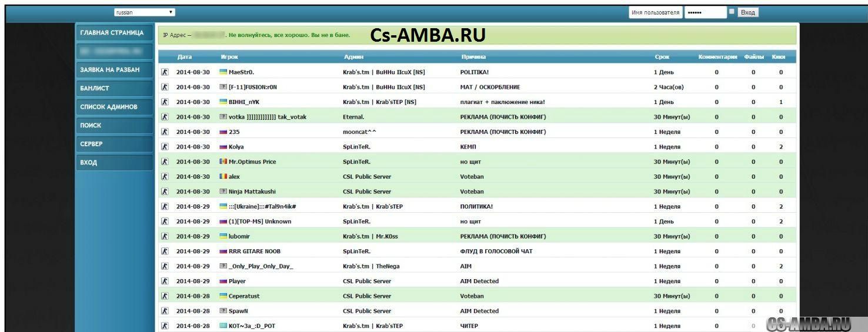Click Ukraine flag beside lubomir
Screen dimensions: 868x332
[x=223, y=236]
